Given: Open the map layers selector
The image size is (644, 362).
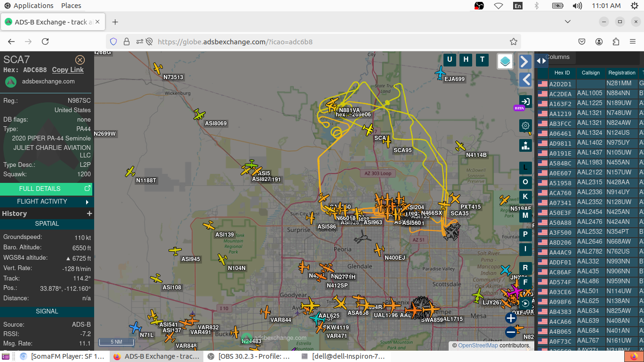Looking at the screenshot, I should 505,61.
